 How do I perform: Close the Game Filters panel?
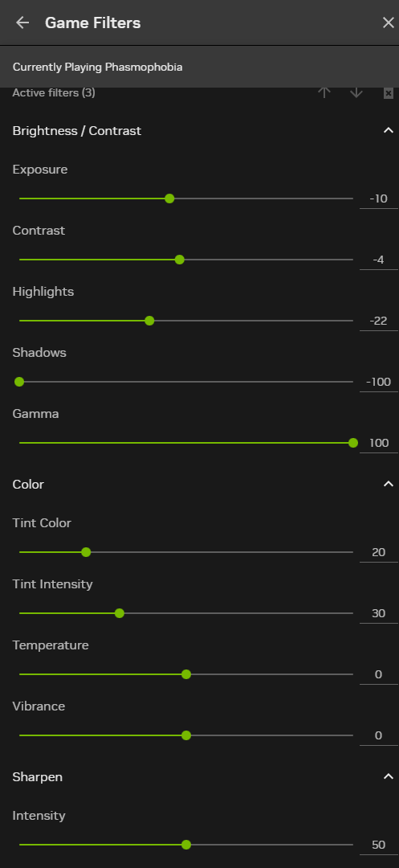388,23
